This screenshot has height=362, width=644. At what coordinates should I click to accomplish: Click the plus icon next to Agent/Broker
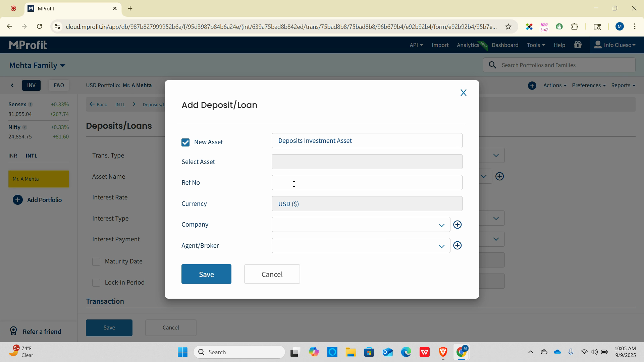coord(458,246)
